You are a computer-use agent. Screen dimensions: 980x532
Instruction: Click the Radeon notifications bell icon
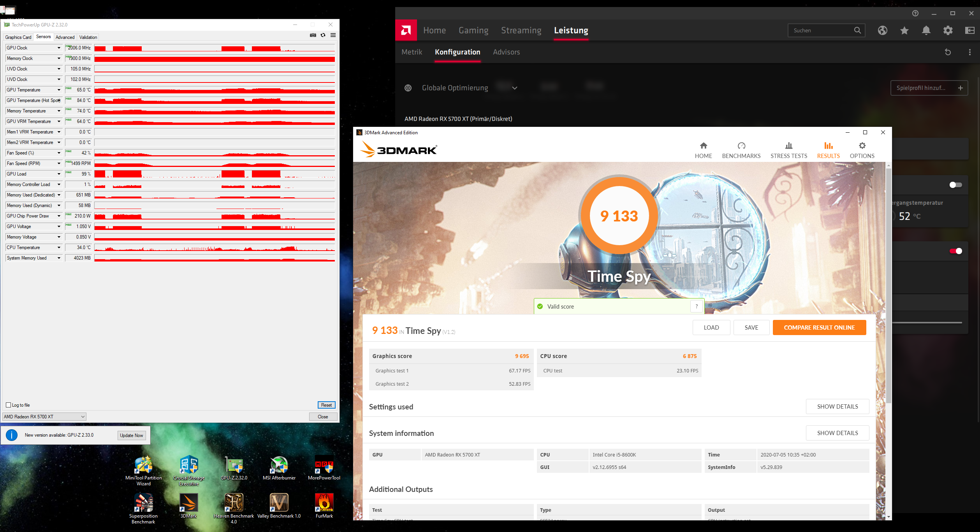[x=926, y=30]
